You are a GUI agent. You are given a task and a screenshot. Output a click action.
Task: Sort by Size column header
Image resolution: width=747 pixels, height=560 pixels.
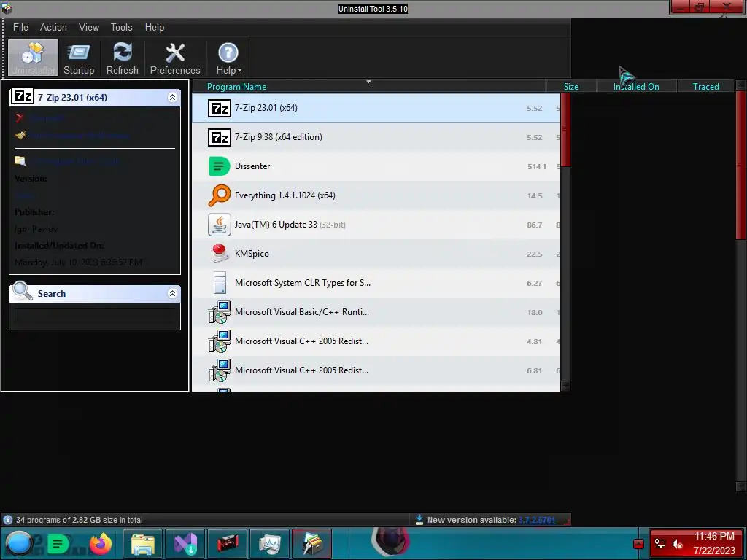(x=570, y=86)
